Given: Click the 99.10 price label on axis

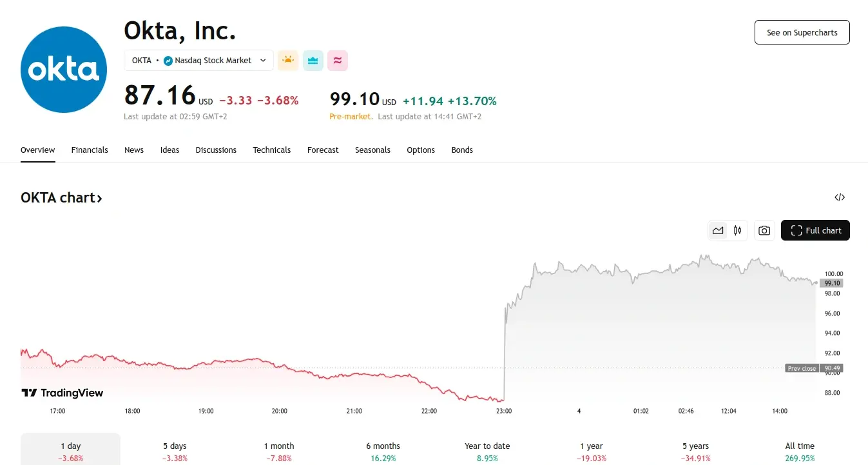Looking at the screenshot, I should (833, 283).
